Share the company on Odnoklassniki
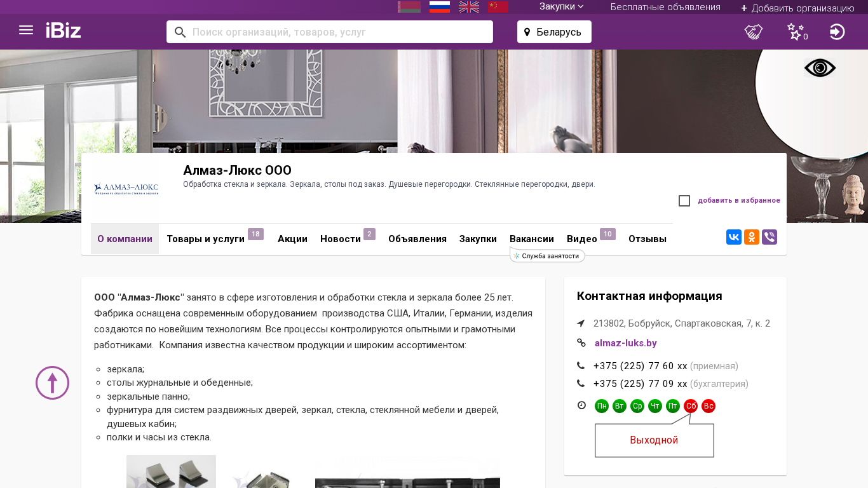Viewport: 868px width, 488px height. (752, 238)
